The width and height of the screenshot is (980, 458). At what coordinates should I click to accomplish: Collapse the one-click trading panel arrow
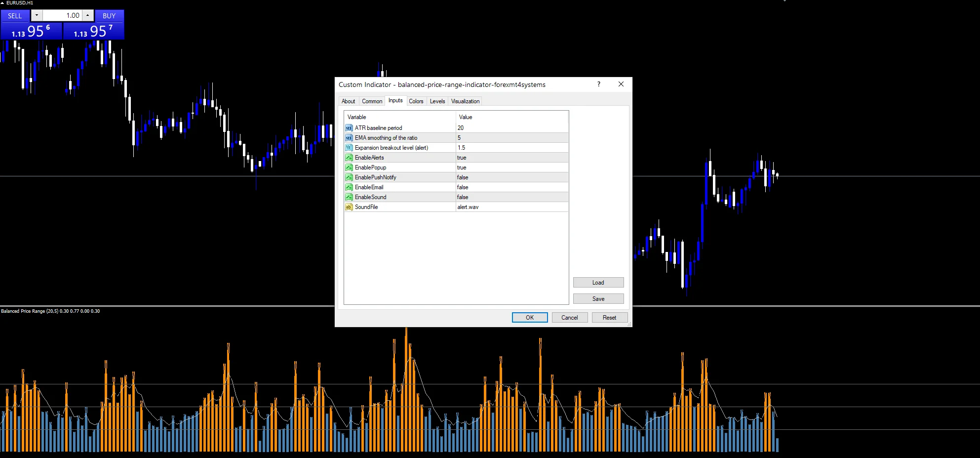(2, 3)
